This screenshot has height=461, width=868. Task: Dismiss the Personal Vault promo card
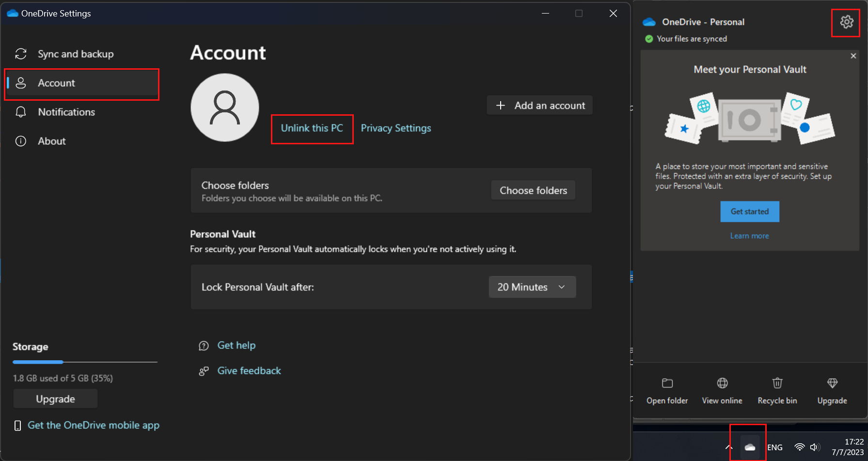853,56
